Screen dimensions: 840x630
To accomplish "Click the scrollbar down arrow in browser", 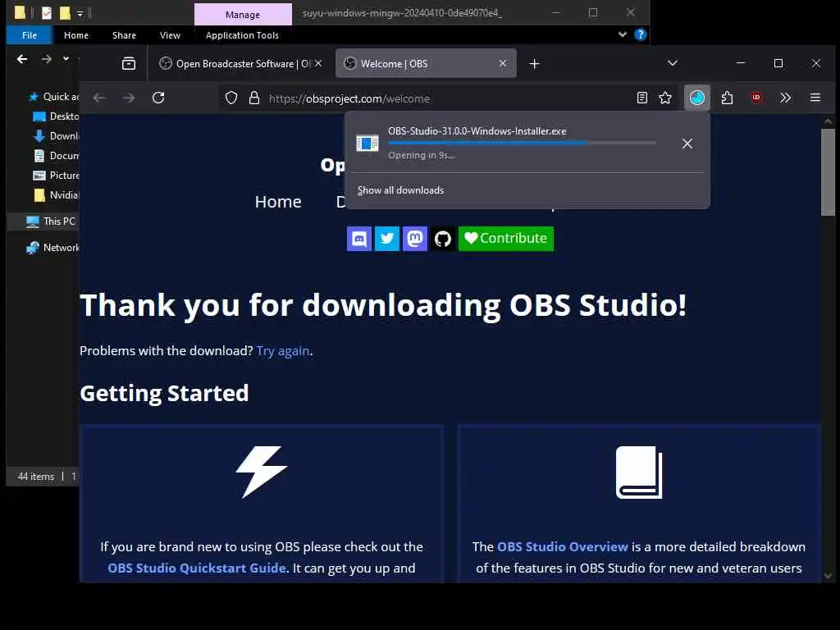I will (829, 576).
